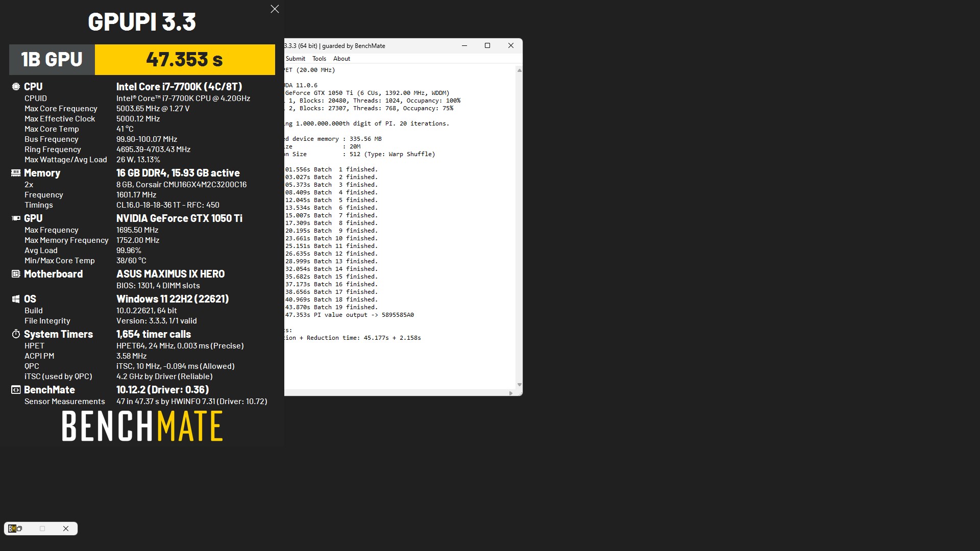Close the GPUPI window

click(x=511, y=45)
